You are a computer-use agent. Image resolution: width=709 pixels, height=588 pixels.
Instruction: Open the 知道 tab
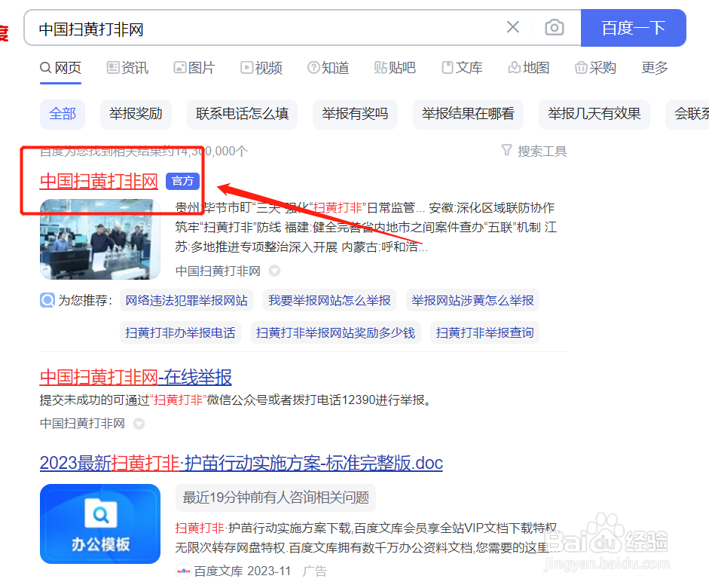pyautogui.click(x=329, y=69)
